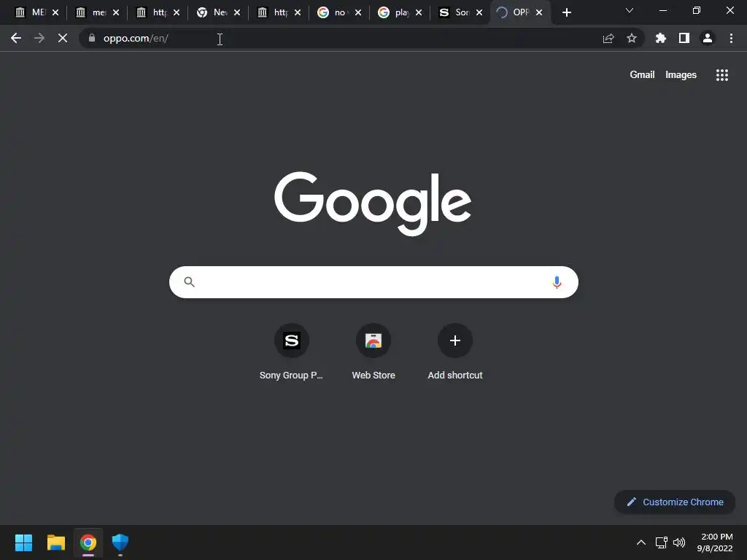Viewport: 747px width, 560px height.
Task: Close the OPPO tab
Action: click(x=539, y=12)
